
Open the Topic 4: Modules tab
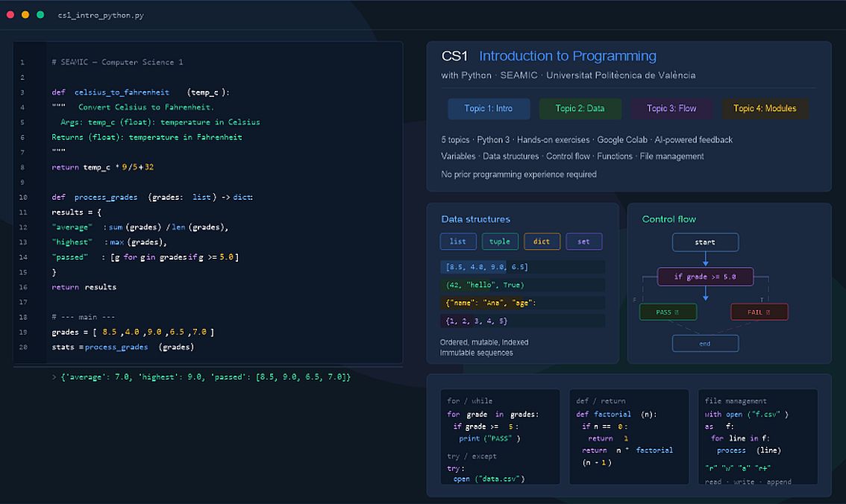click(x=765, y=108)
